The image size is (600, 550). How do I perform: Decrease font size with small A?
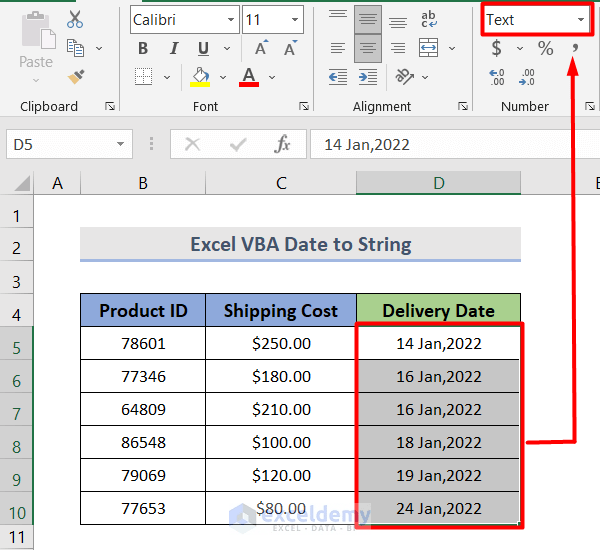point(290,48)
